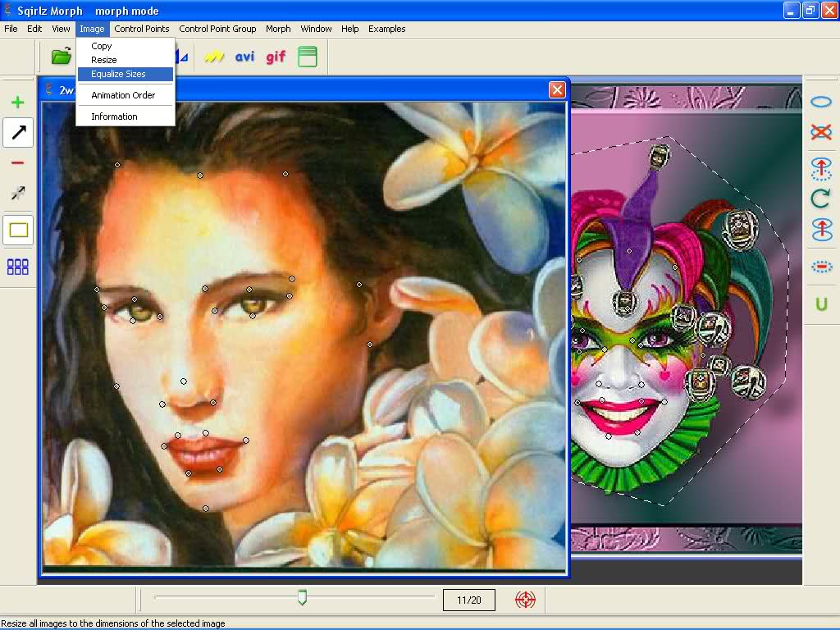The width and height of the screenshot is (840, 630).
Task: Click the green U icon
Action: coord(821,304)
